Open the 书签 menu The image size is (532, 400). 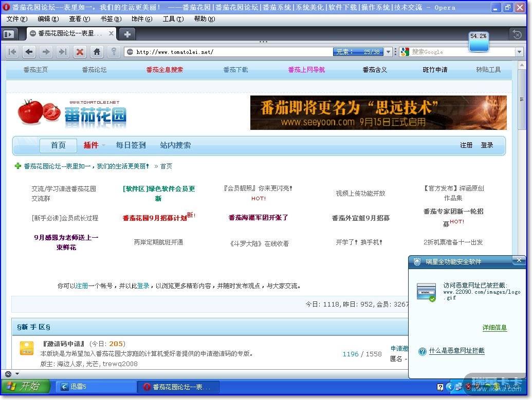[111, 19]
